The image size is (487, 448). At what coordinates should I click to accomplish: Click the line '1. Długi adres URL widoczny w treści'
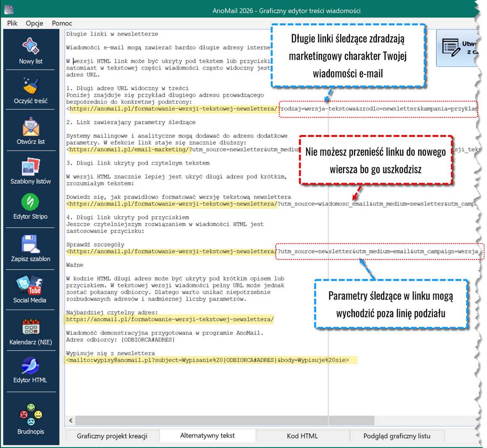coord(128,88)
